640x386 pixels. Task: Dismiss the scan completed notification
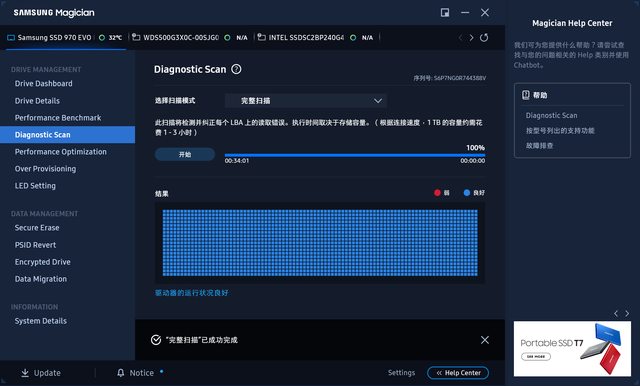484,340
